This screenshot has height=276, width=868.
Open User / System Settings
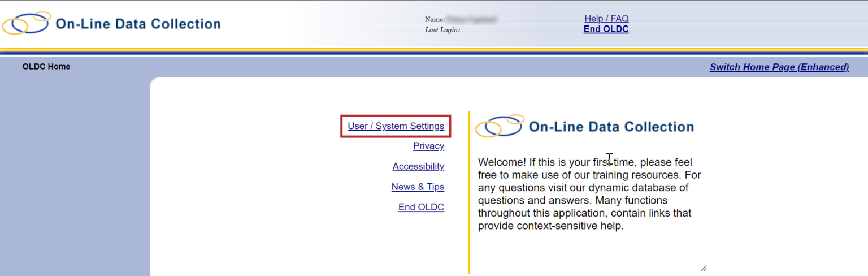click(396, 126)
